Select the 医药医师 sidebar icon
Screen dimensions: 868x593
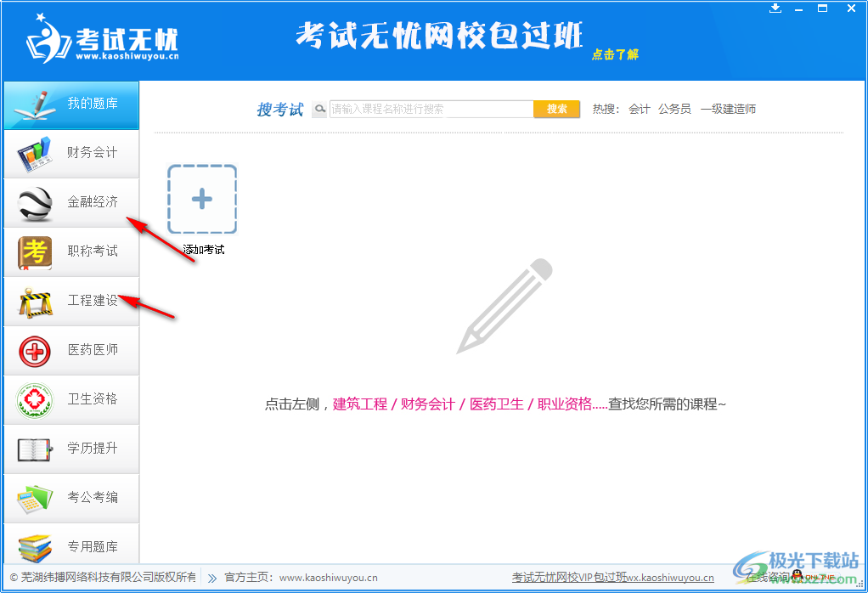point(34,350)
